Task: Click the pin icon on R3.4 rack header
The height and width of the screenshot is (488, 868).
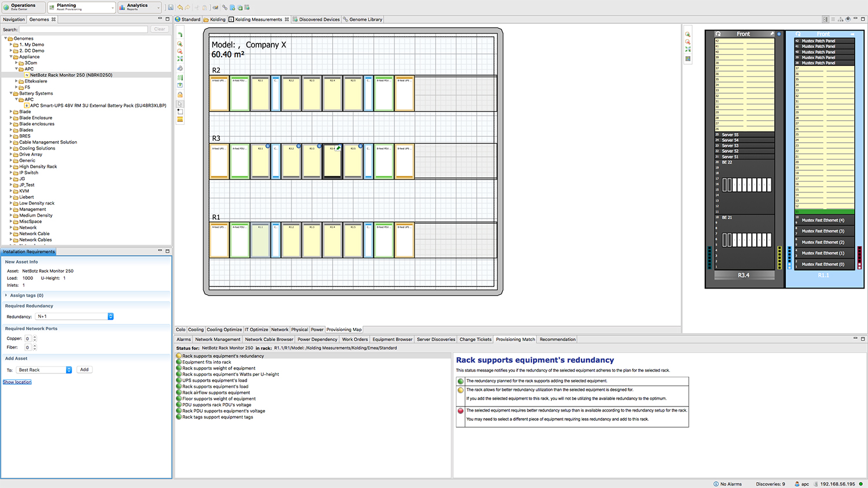Action: tap(772, 34)
